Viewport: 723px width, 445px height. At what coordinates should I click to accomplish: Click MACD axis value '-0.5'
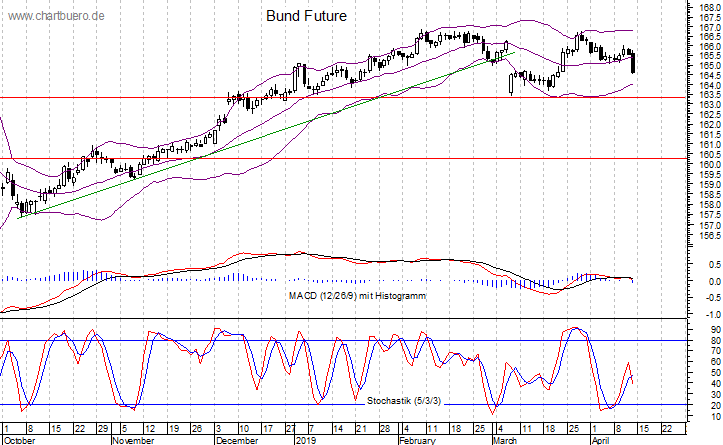tap(714, 298)
